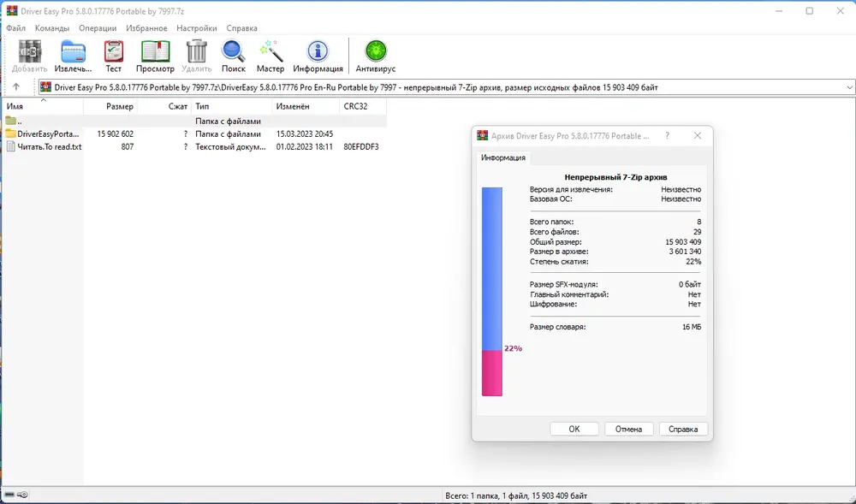Click the help '?' button in dialog title
This screenshot has width=856, height=504.
pos(667,136)
